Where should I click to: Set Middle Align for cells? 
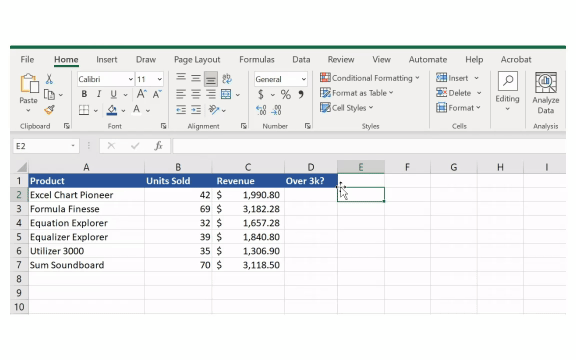pyautogui.click(x=195, y=78)
